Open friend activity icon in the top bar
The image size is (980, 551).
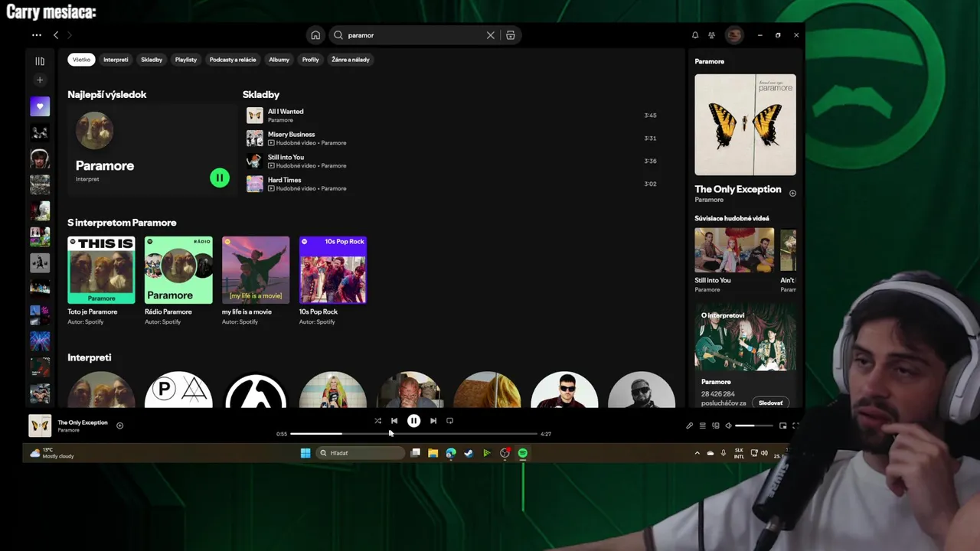coord(711,35)
